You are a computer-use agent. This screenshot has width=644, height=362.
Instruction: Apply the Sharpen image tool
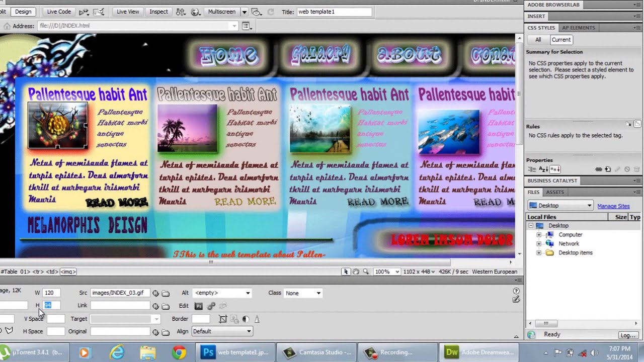[x=257, y=319]
